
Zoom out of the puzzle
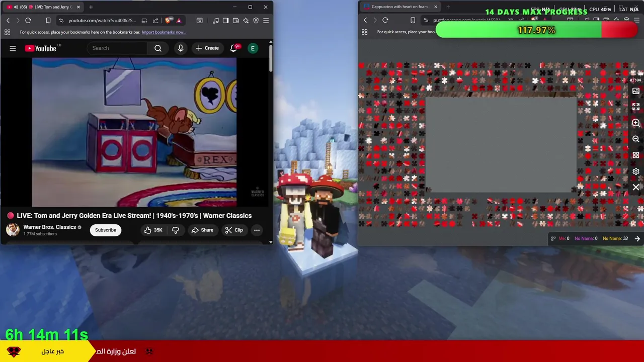pyautogui.click(x=636, y=139)
